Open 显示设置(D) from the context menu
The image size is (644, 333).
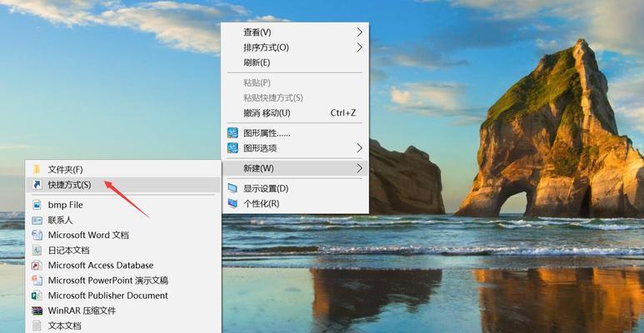point(295,188)
